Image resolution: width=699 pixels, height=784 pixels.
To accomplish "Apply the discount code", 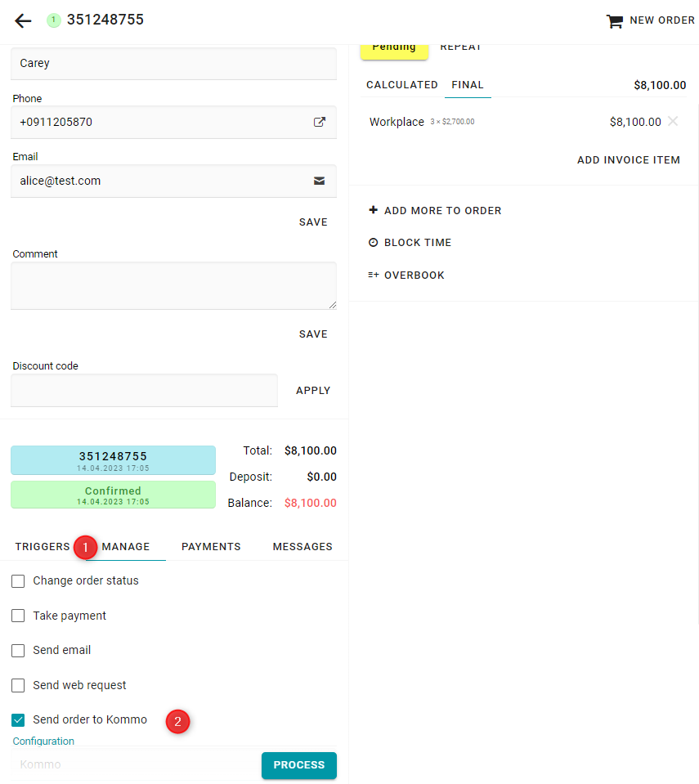I will tap(313, 391).
